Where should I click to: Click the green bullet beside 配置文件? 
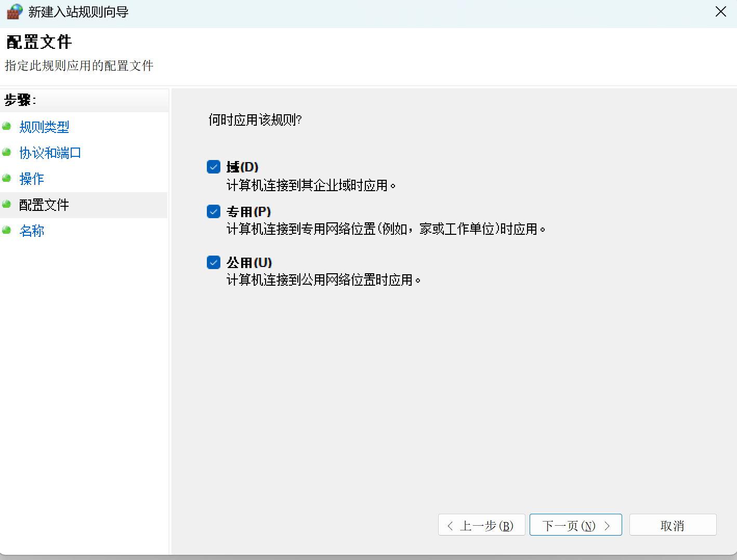pos(7,204)
